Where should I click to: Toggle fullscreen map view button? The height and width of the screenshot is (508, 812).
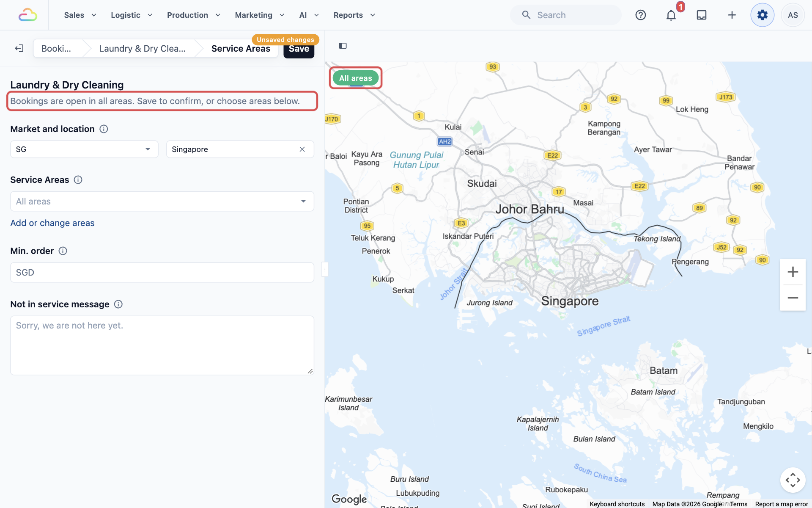793,480
